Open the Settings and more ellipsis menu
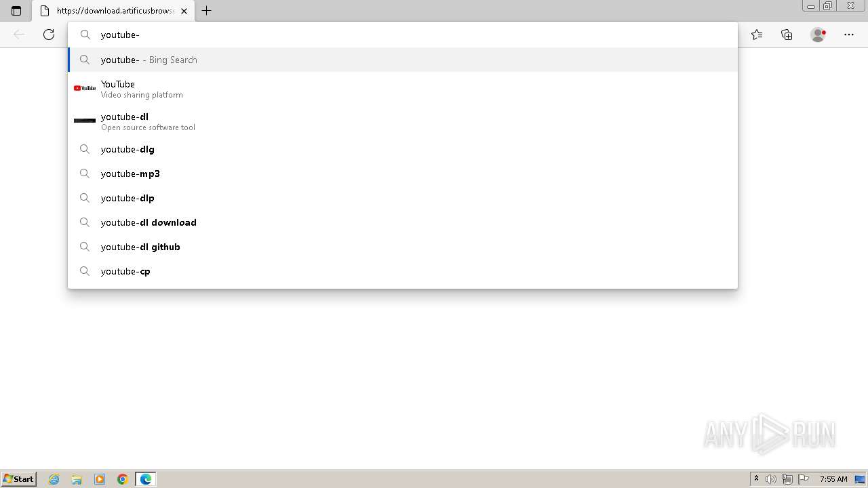This screenshot has width=868, height=488. [x=849, y=35]
